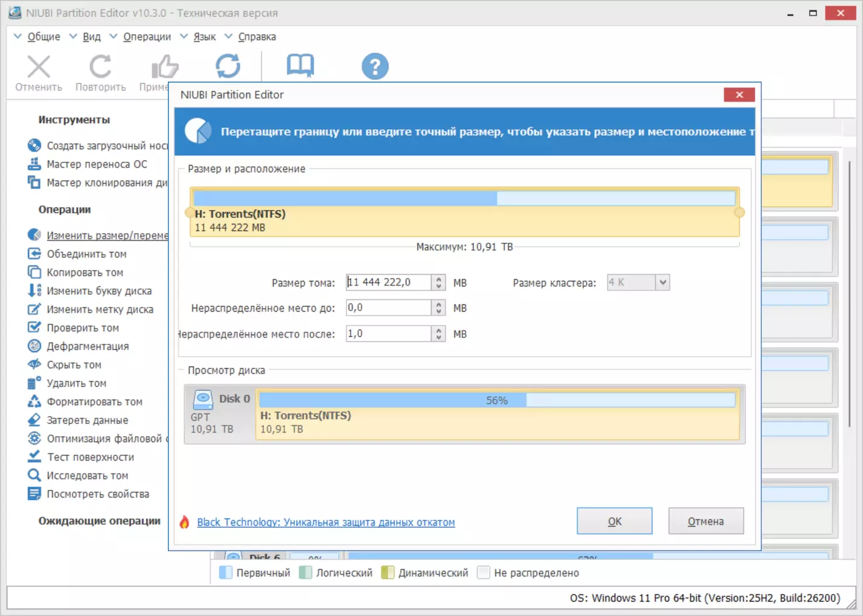This screenshot has height=616, width=863.
Task: Click the refresh arrows toolbar icon
Action: (228, 66)
